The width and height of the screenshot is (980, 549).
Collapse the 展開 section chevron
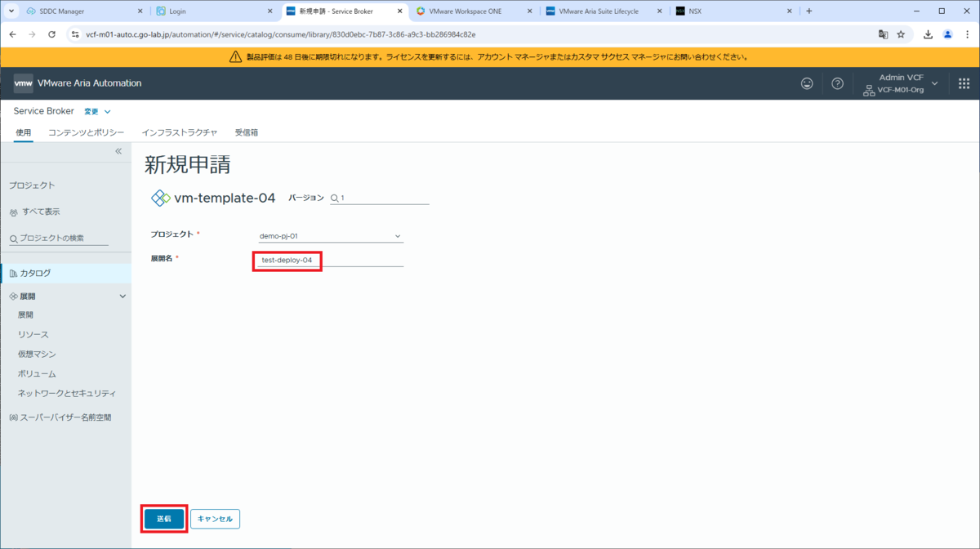(123, 297)
